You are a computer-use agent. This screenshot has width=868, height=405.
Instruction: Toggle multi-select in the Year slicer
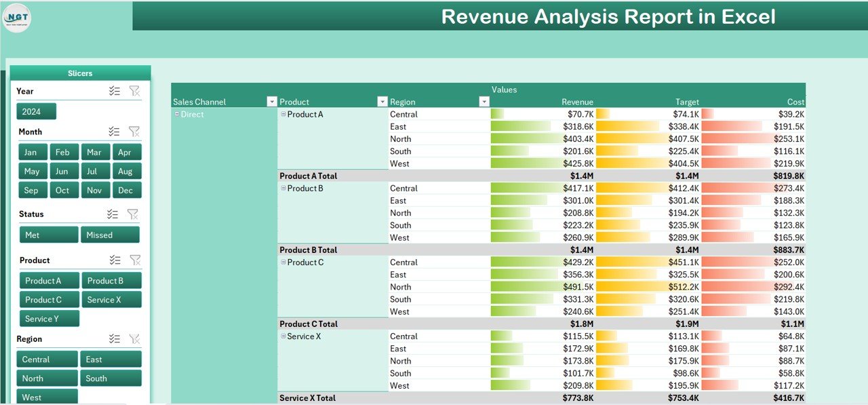tap(115, 91)
